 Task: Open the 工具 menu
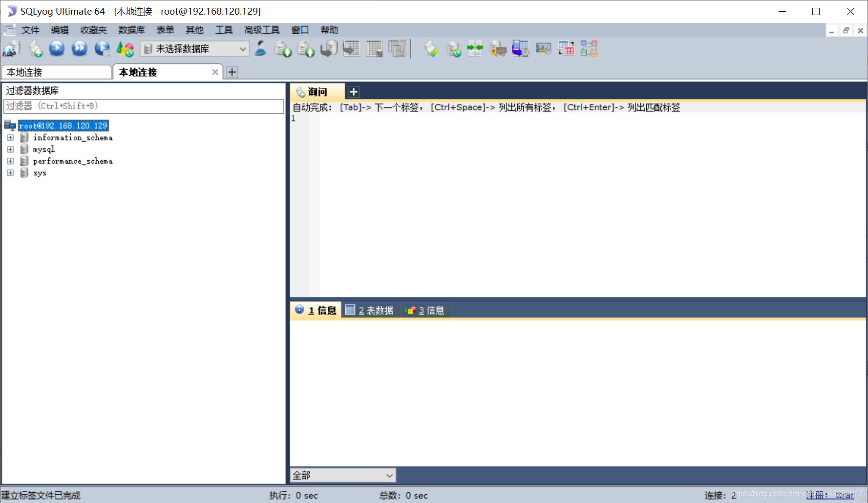tap(224, 30)
